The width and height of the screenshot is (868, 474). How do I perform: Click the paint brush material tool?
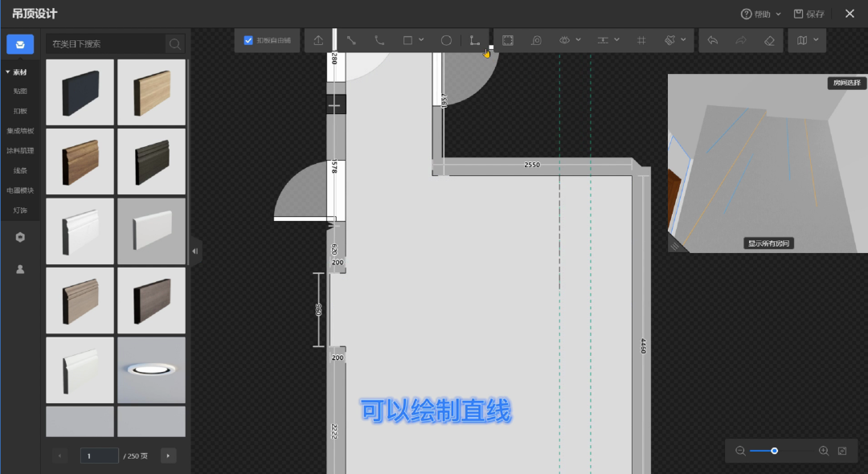(x=669, y=40)
